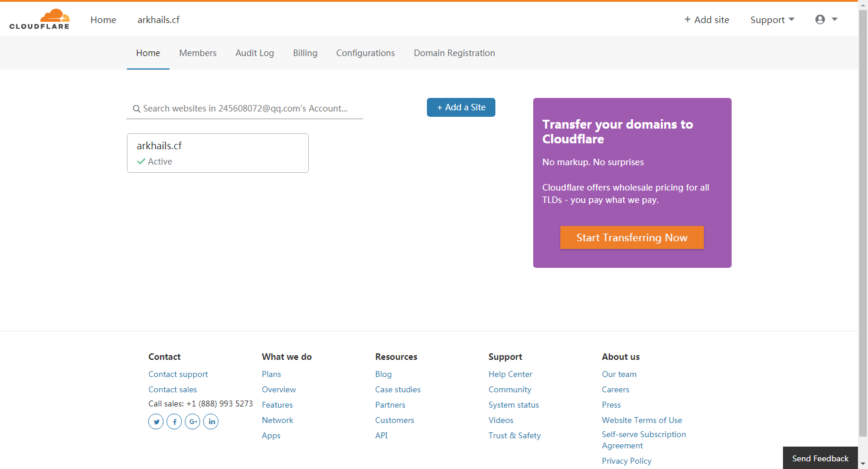The image size is (868, 469).
Task: Click the 'Support' footer heading
Action: 505,357
